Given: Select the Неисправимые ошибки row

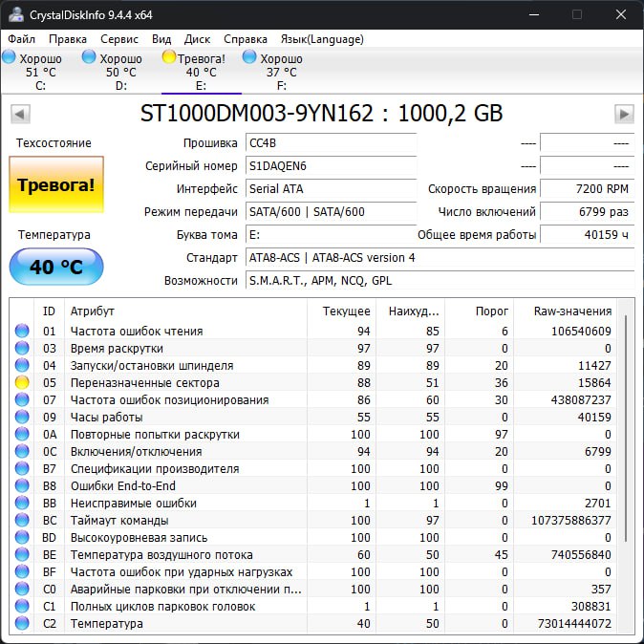Looking at the screenshot, I should tap(313, 504).
